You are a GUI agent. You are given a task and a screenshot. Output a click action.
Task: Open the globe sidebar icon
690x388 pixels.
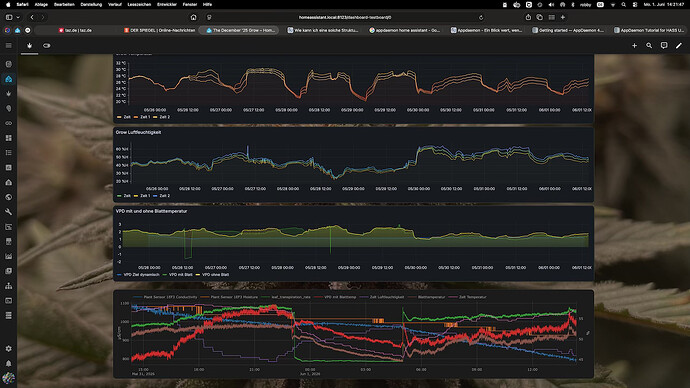point(8,197)
